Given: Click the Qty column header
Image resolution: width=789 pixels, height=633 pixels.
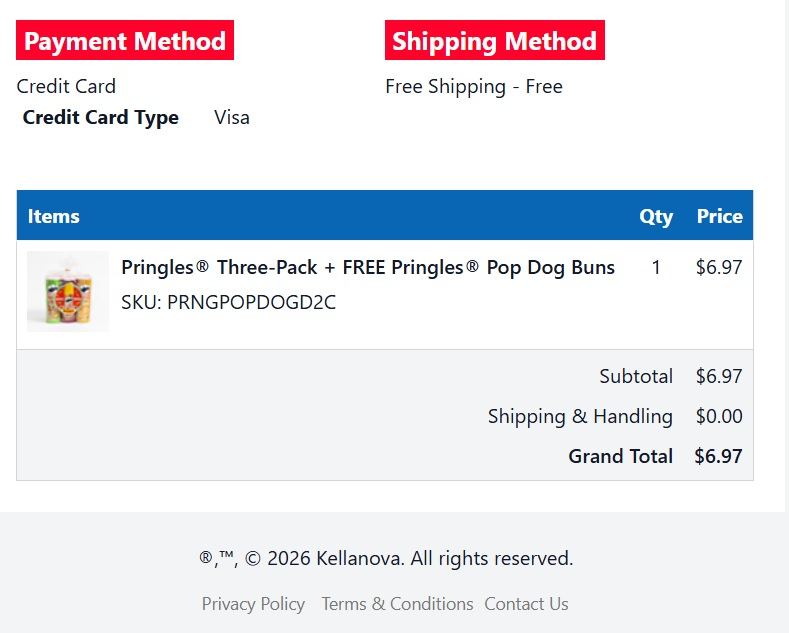Looking at the screenshot, I should click(656, 216).
